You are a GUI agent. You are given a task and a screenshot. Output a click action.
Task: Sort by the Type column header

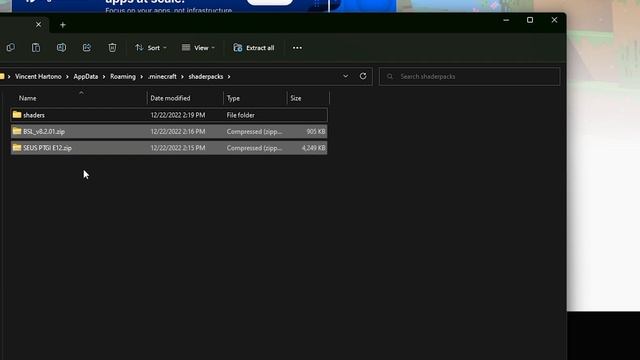point(233,98)
